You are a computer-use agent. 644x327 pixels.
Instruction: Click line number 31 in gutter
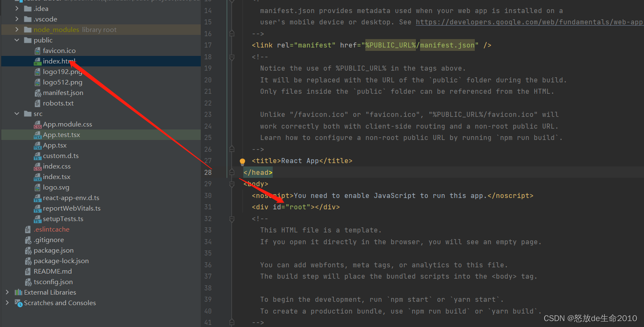tap(208, 207)
